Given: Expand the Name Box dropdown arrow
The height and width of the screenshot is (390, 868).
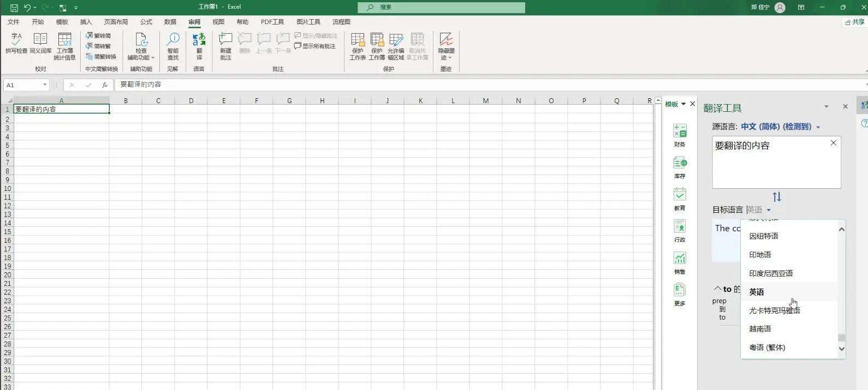Looking at the screenshot, I should tap(44, 85).
